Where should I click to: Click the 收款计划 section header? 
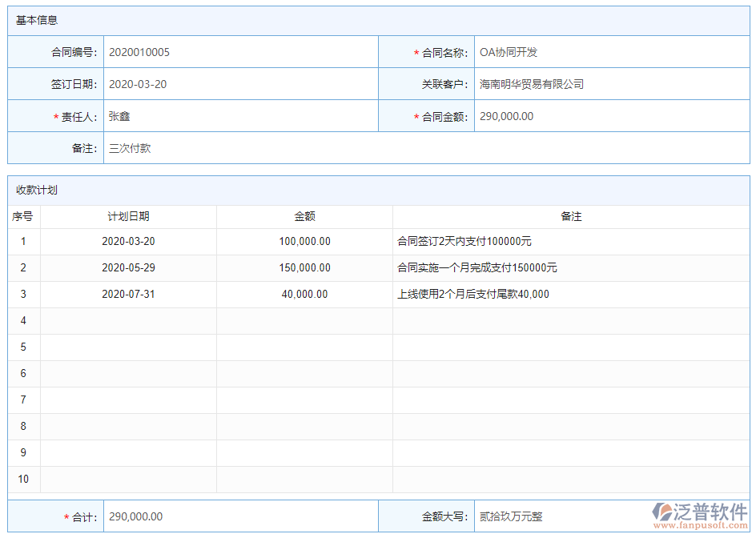click(x=37, y=190)
